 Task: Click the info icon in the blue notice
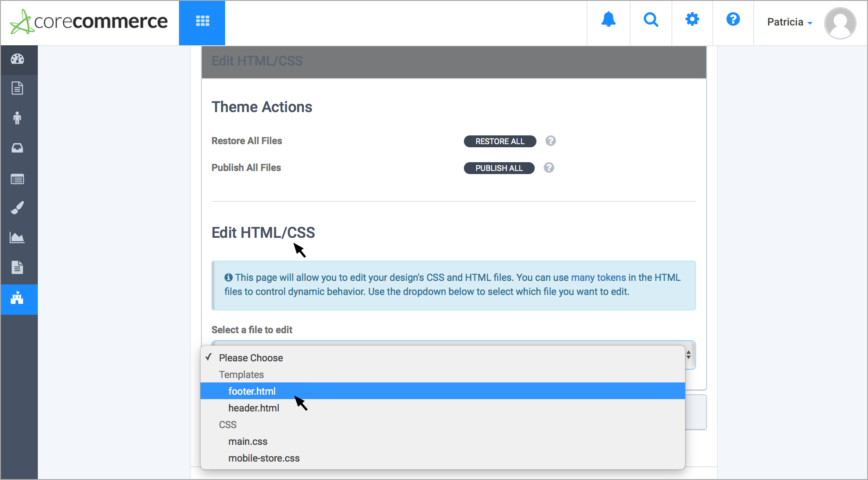[229, 277]
